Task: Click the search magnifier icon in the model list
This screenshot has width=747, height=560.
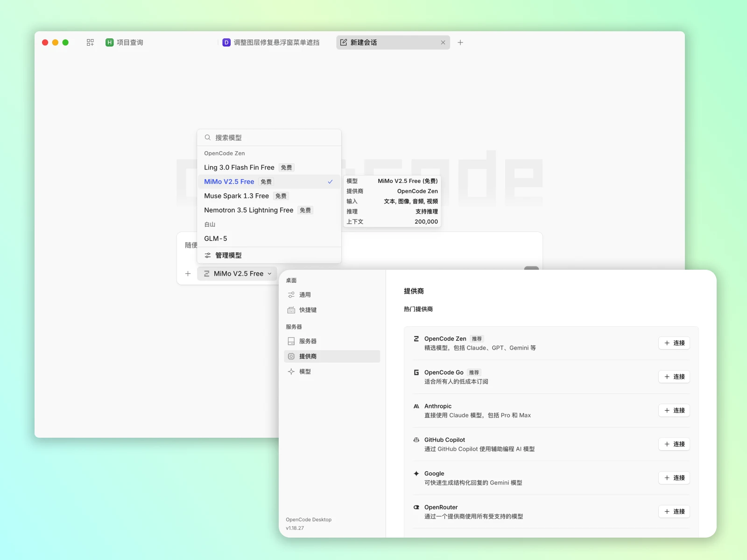Action: [x=208, y=138]
